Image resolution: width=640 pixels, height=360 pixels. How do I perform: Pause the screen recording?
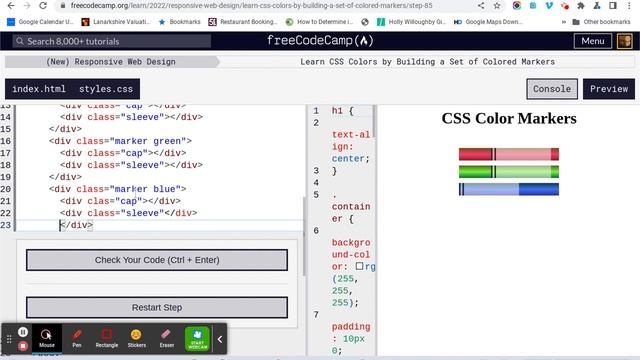click(x=23, y=332)
